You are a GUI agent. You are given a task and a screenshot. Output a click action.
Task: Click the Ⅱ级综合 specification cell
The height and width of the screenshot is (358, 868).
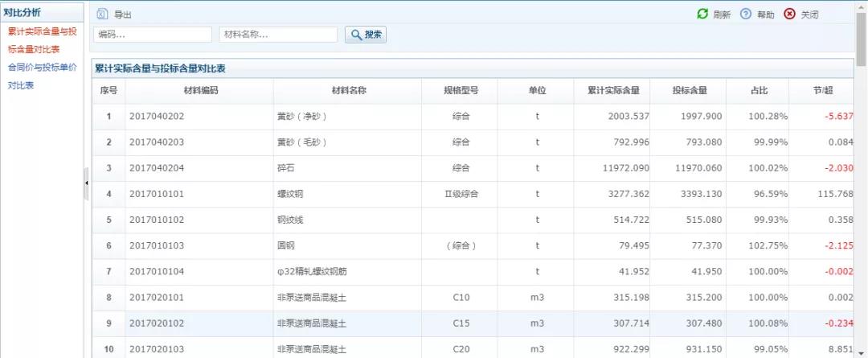point(461,194)
